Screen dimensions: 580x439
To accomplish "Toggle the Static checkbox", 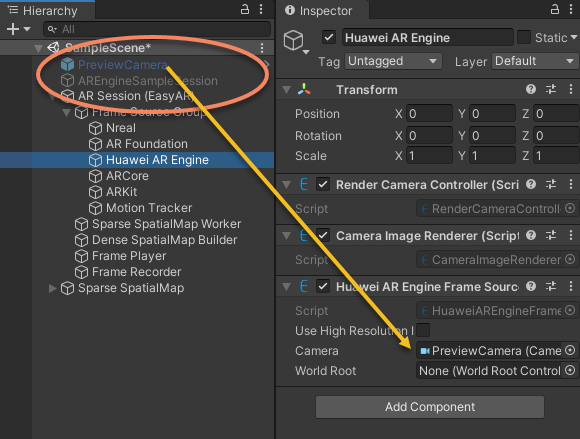I will (523, 37).
